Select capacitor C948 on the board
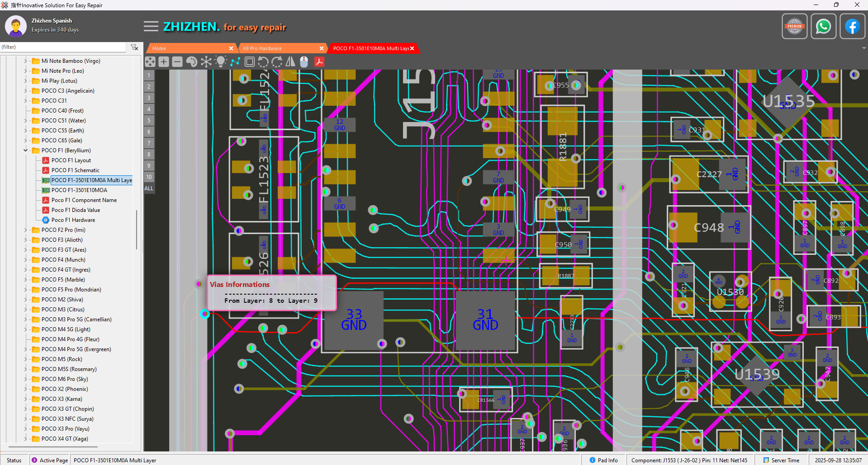Screen dimensions: 868x465 709,227
